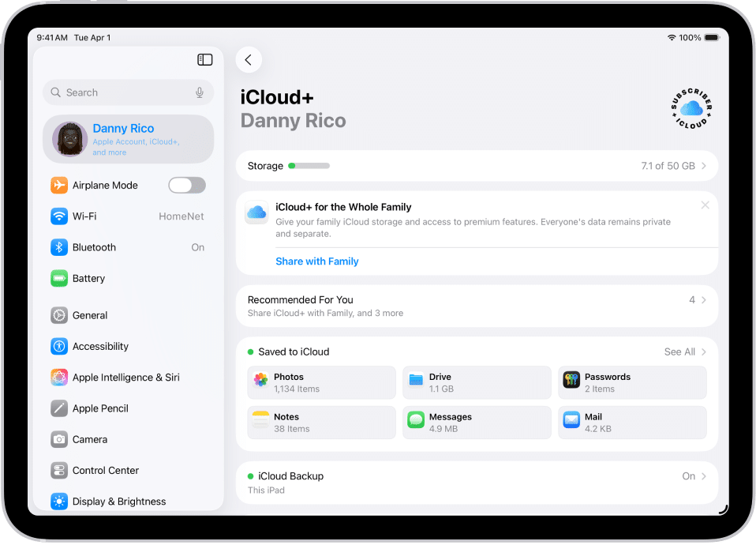Screen dimensions: 756x545
Task: Open Photos saved to iCloud
Action: click(320, 382)
